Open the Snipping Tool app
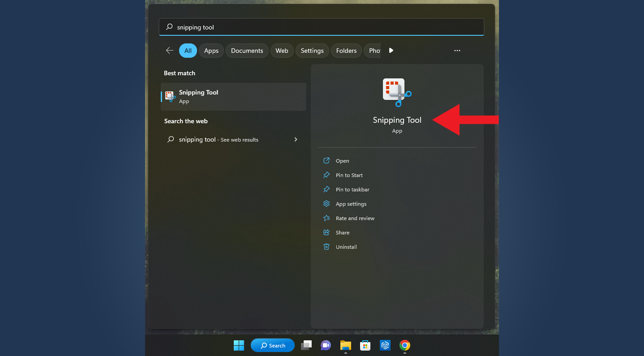Viewport: 644px width, 356px height. [x=342, y=161]
